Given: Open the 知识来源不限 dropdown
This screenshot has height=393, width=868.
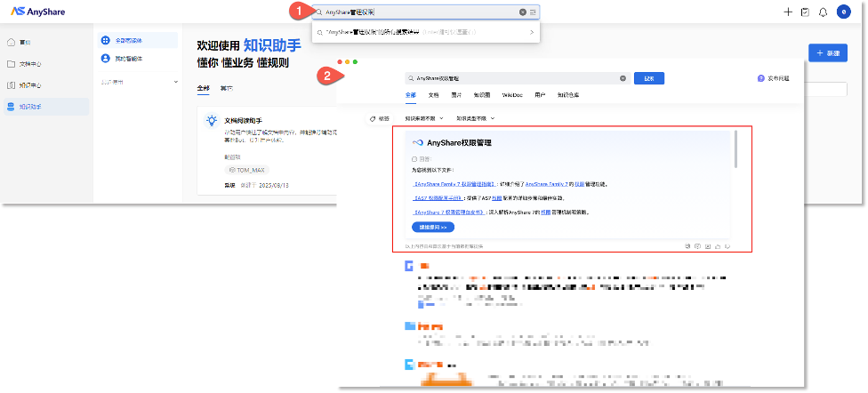Looking at the screenshot, I should point(424,118).
